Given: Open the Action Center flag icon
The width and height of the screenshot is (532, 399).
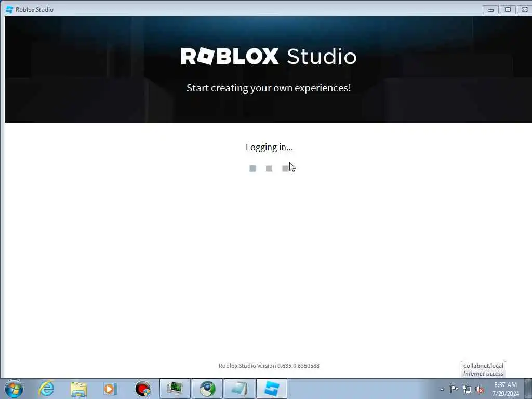Looking at the screenshot, I should (x=454, y=389).
